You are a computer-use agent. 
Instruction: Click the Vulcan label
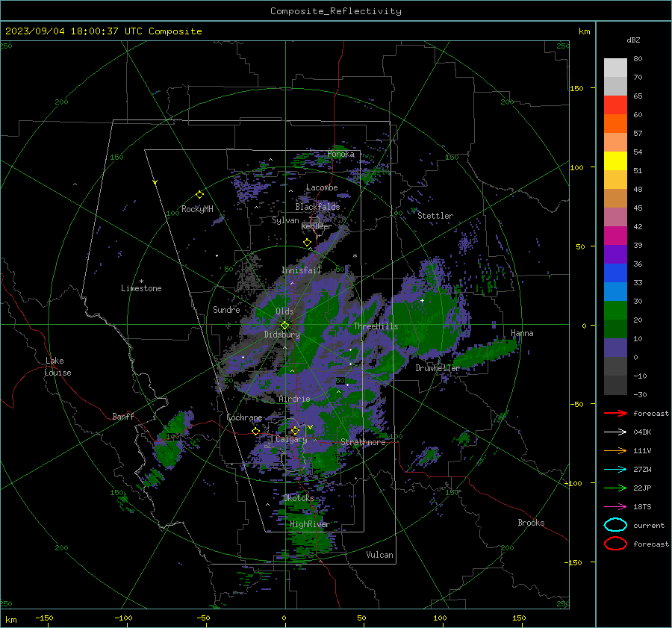click(379, 555)
